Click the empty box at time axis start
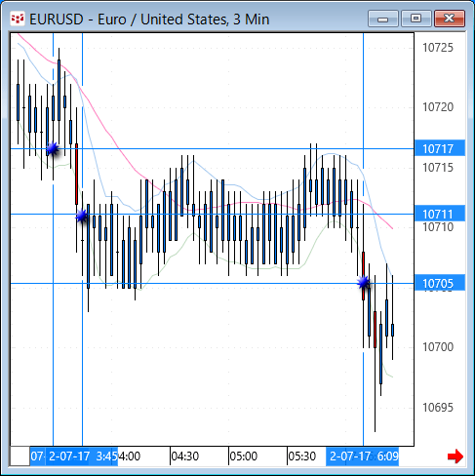 tap(20, 456)
